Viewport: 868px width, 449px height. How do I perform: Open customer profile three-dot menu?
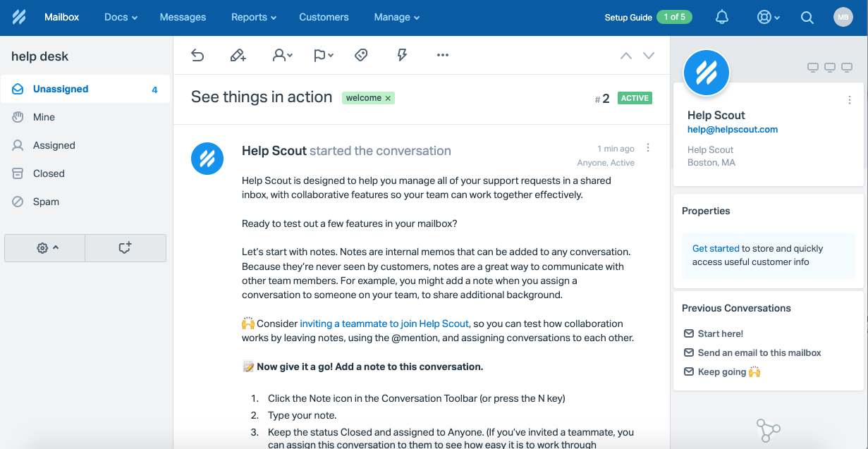click(x=850, y=100)
